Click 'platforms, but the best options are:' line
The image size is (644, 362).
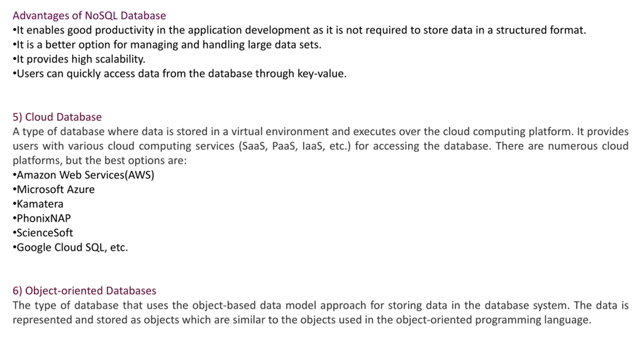100,161
